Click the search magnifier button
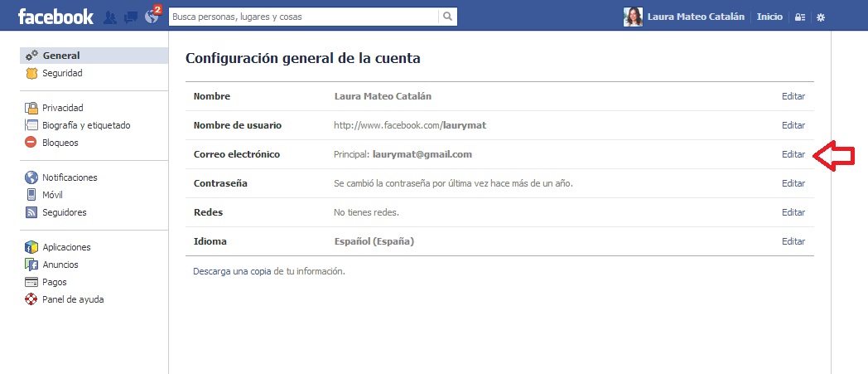The height and width of the screenshot is (374, 868). click(447, 17)
